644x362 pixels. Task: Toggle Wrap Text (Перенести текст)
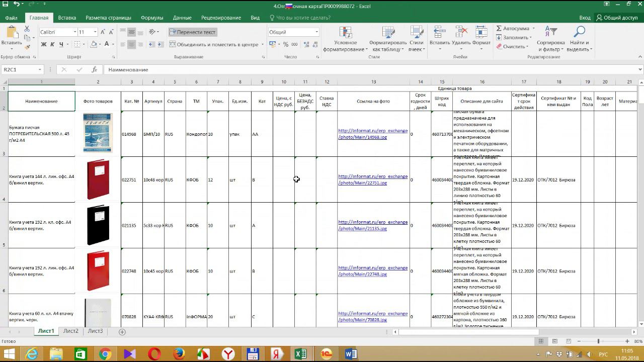(192, 32)
